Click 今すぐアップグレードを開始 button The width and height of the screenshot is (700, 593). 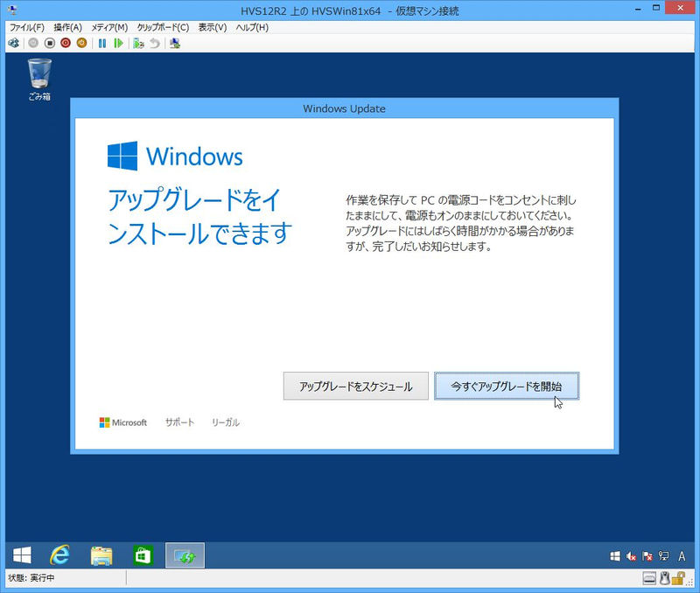[x=507, y=386]
